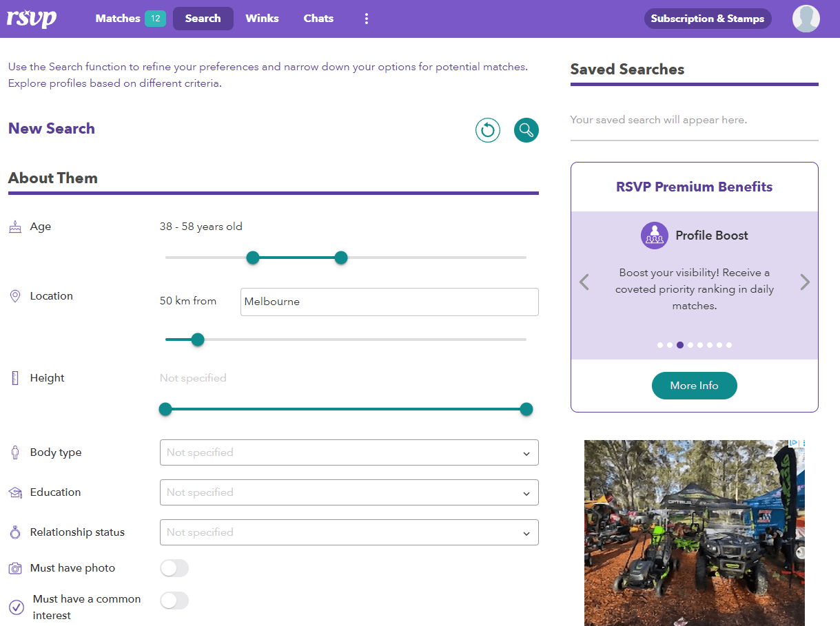This screenshot has width=840, height=626.
Task: Click the lower handle of the Age slider
Action: pyautogui.click(x=252, y=257)
